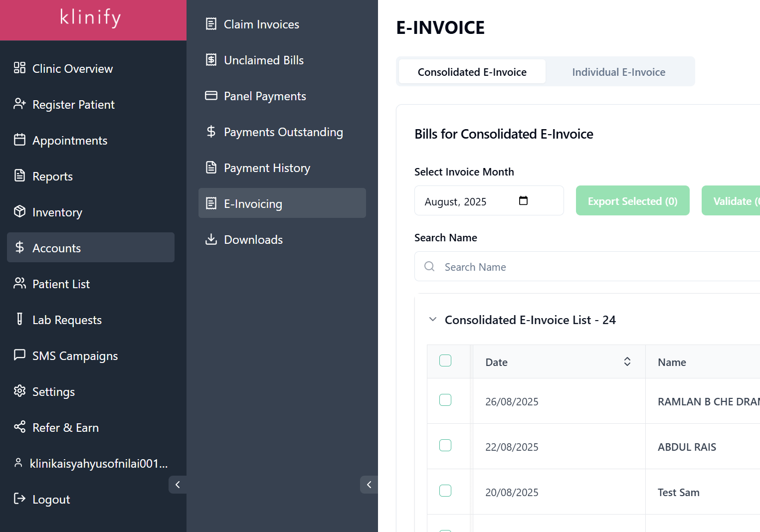Image resolution: width=760 pixels, height=532 pixels.
Task: Click the Payment History document icon
Action: point(211,168)
